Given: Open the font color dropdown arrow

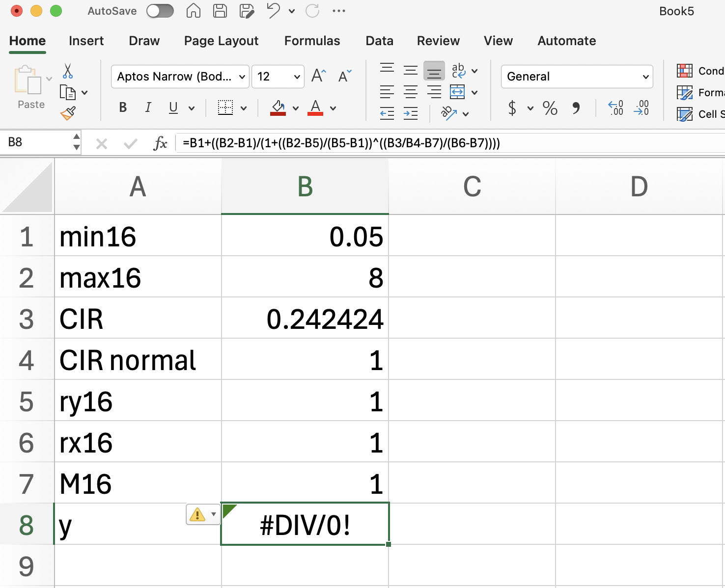Looking at the screenshot, I should coord(333,108).
